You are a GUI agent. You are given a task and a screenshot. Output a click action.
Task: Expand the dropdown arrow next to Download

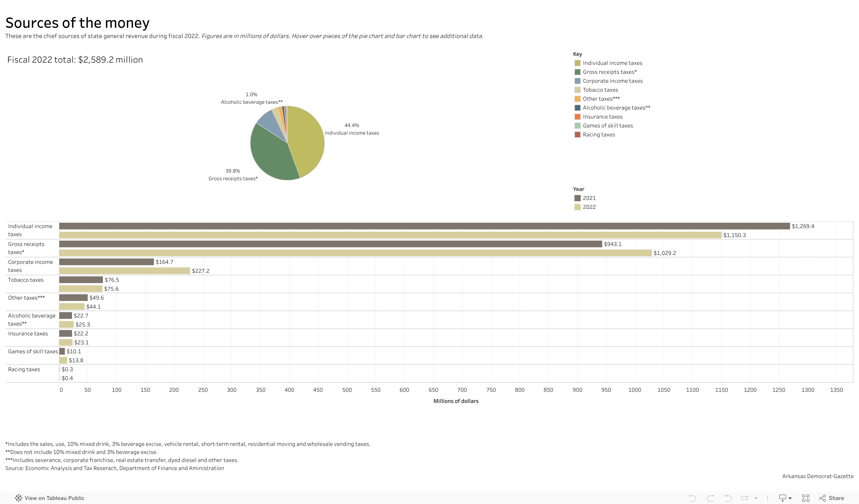pyautogui.click(x=790, y=498)
